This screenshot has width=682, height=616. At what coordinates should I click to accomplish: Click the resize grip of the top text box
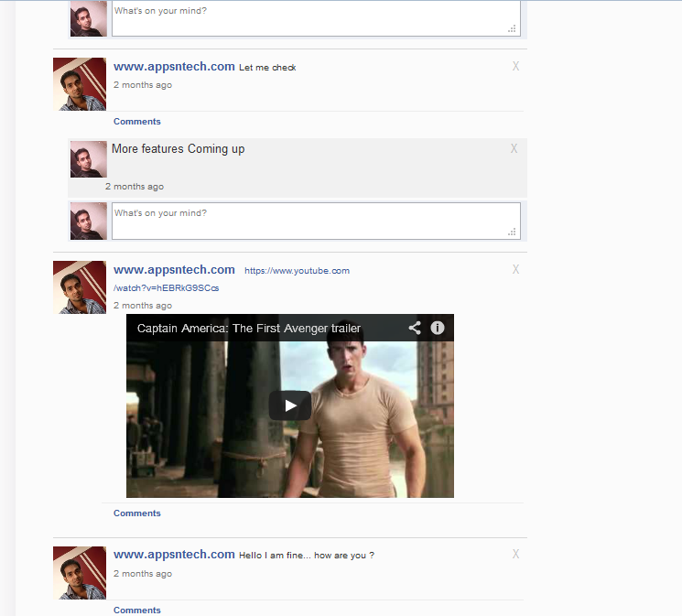(x=512, y=28)
